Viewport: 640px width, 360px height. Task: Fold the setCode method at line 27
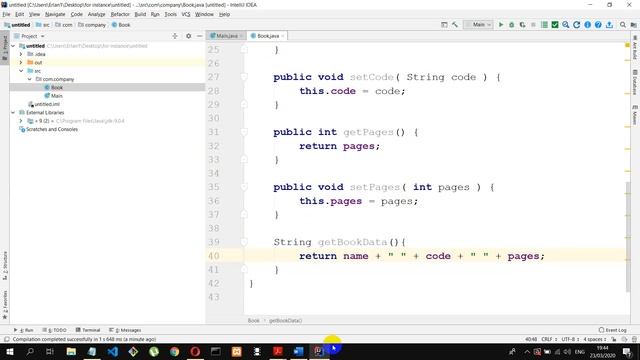(244, 77)
